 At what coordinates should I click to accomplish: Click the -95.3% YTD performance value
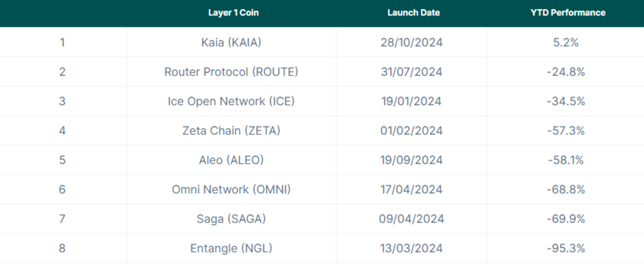(x=565, y=248)
